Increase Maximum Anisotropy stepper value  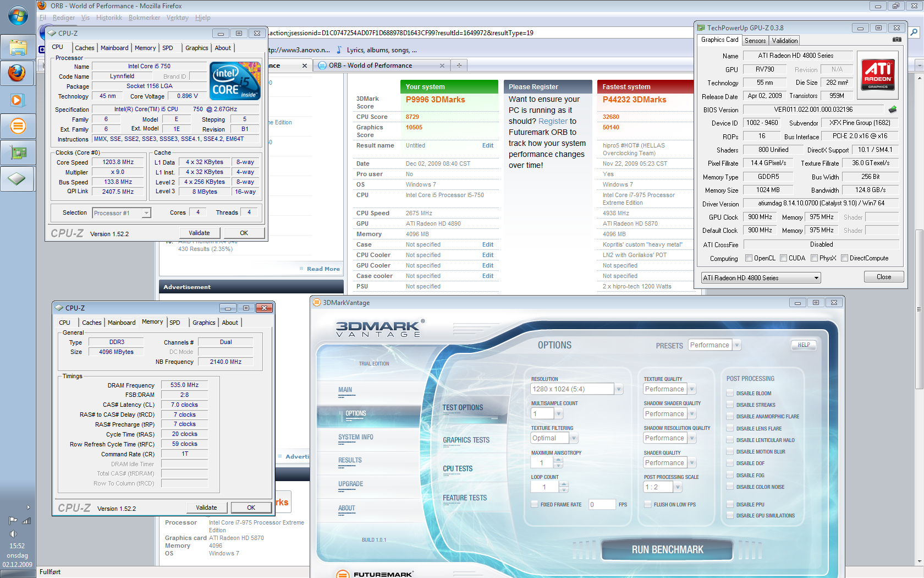coord(558,460)
